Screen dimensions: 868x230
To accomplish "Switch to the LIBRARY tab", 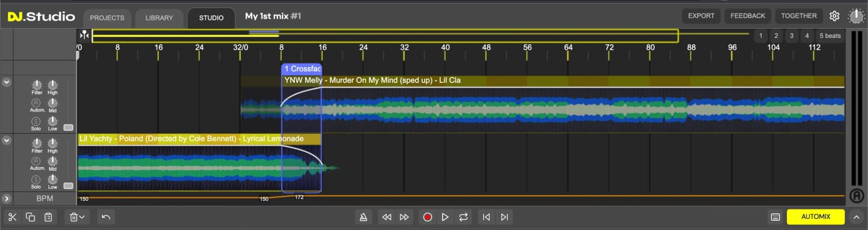I will 159,18.
